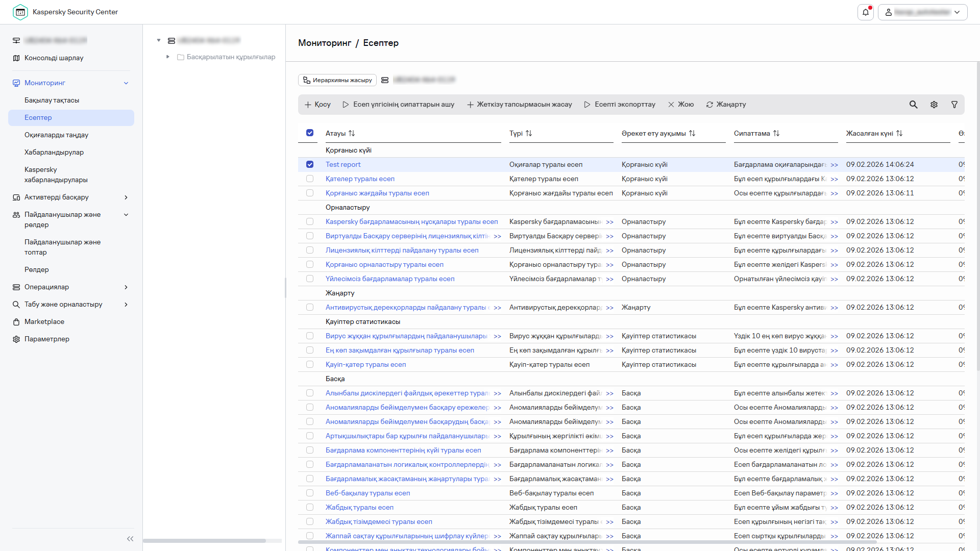Expand the Операциялар sidebar section
This screenshot has width=980, height=551.
[126, 287]
